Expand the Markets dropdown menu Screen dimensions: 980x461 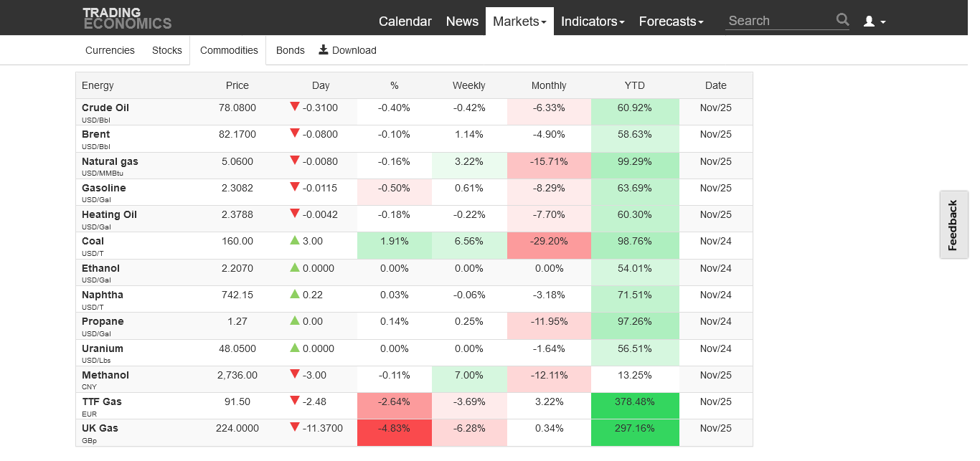pyautogui.click(x=519, y=22)
